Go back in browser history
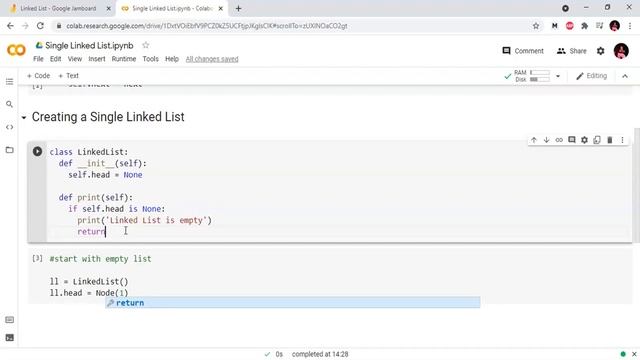 (x=10, y=26)
